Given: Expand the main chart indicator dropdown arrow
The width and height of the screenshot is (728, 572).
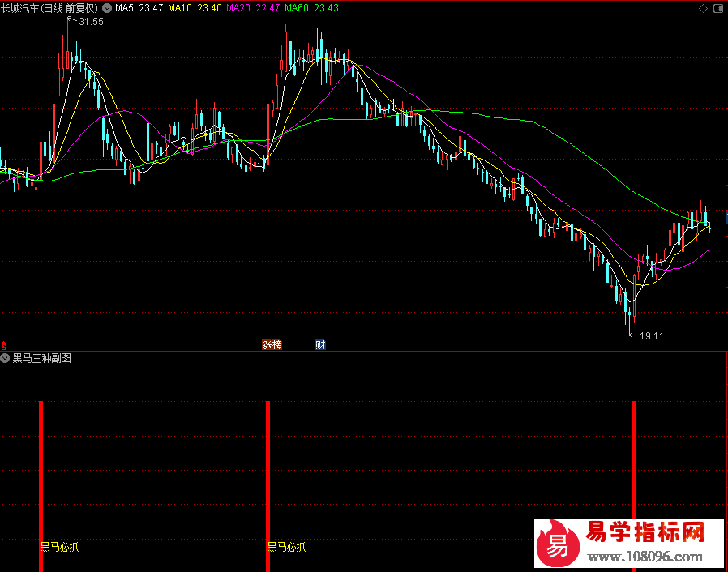Looking at the screenshot, I should 107,8.
